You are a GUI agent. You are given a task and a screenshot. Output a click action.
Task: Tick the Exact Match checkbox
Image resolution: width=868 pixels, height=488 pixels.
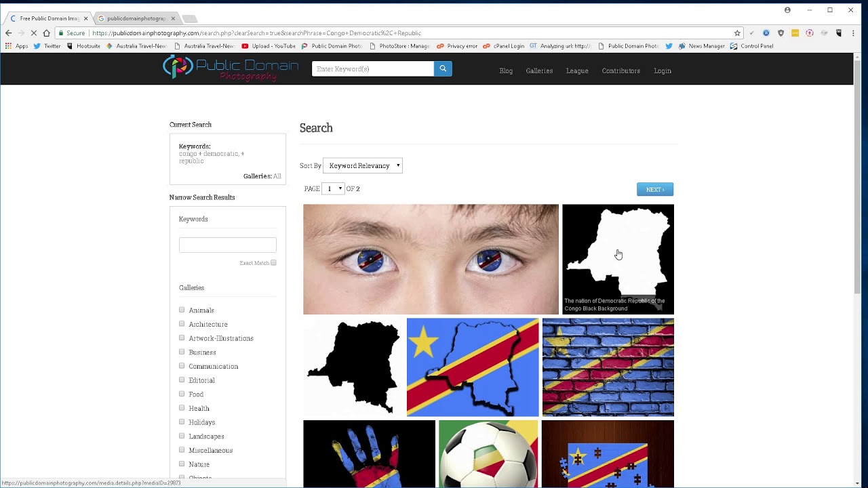(x=273, y=263)
